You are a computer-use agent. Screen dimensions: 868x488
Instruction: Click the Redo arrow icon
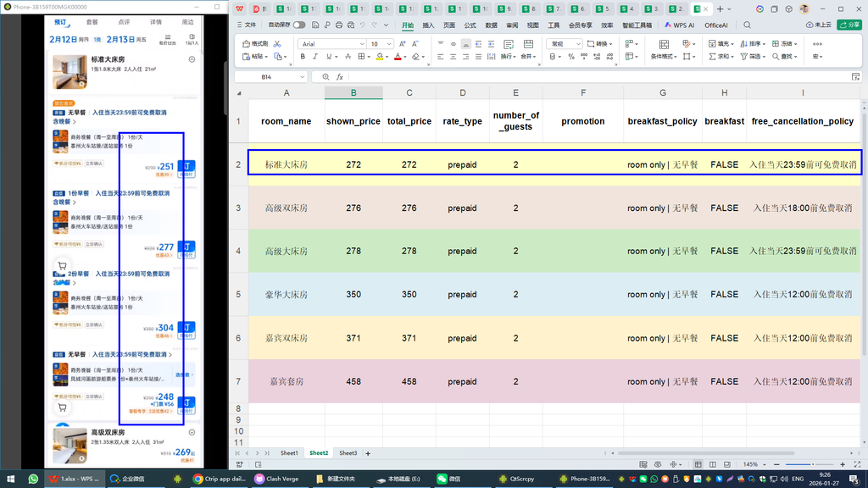(375, 25)
